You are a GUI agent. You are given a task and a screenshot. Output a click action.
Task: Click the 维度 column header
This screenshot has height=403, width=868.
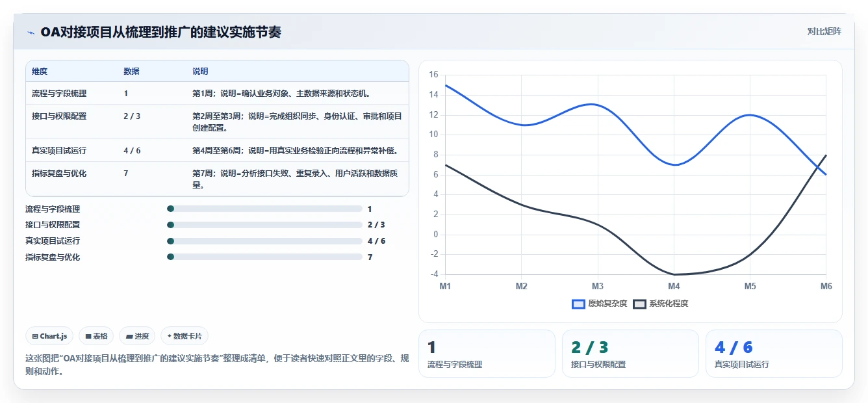tap(40, 71)
